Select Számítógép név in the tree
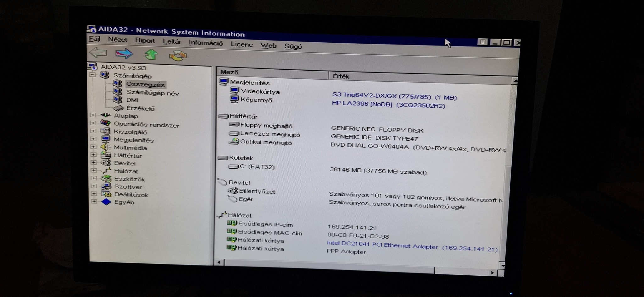 [153, 93]
